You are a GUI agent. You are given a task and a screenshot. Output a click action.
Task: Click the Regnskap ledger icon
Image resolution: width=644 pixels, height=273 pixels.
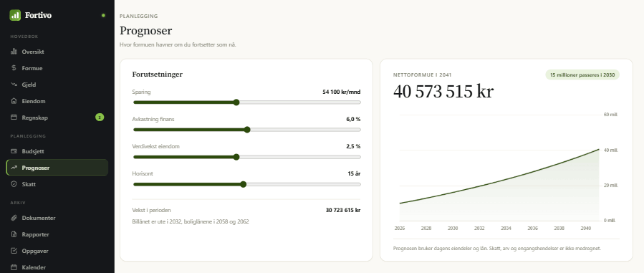14,118
